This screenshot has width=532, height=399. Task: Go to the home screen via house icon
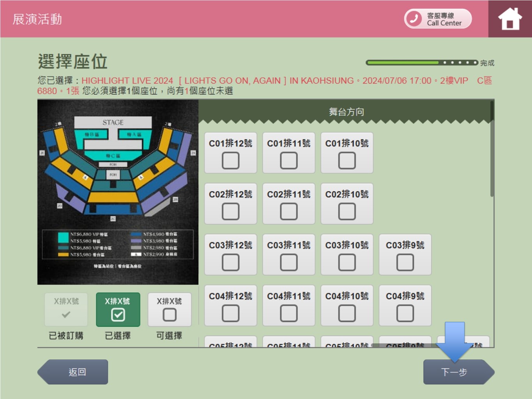(x=510, y=19)
